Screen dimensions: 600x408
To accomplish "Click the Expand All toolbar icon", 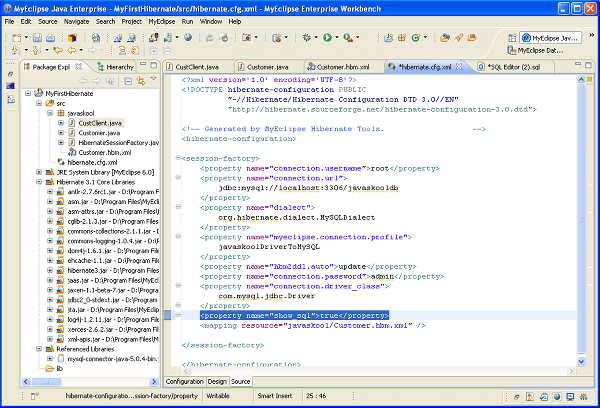I will pos(153,50).
